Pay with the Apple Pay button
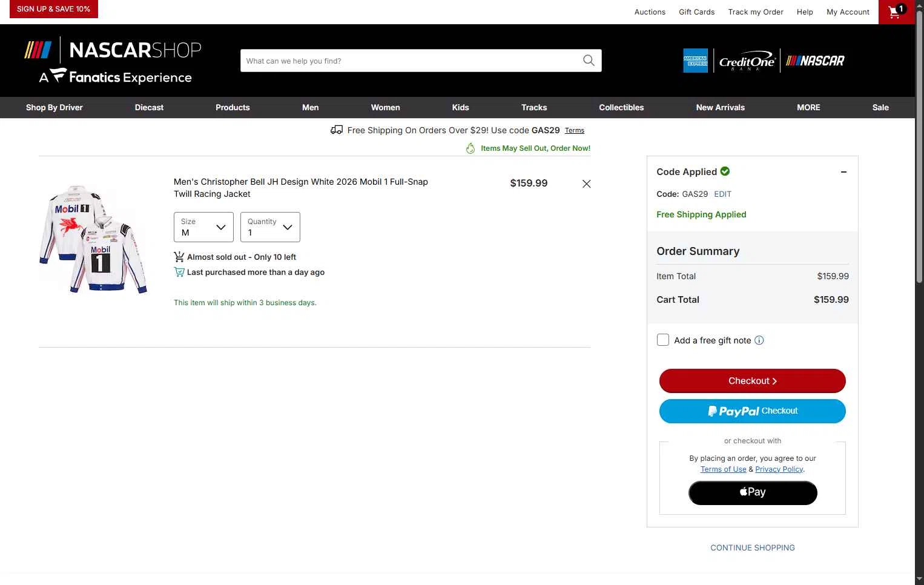This screenshot has height=585, width=924. (x=753, y=492)
